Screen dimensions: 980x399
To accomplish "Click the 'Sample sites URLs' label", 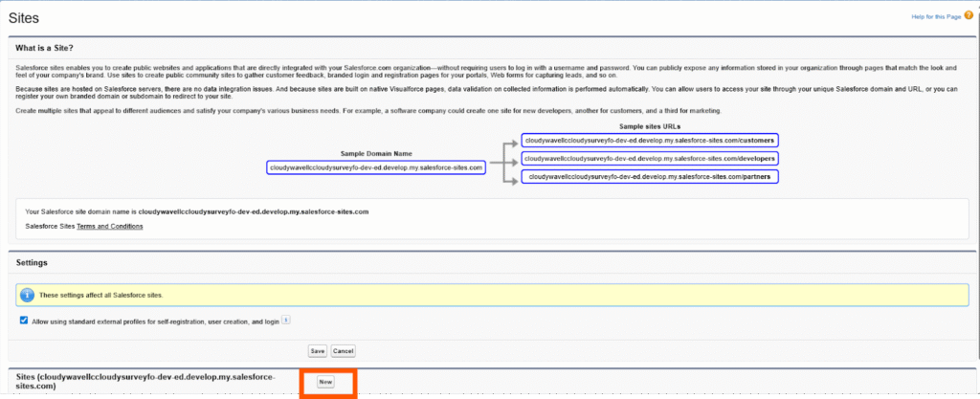I will tap(649, 125).
